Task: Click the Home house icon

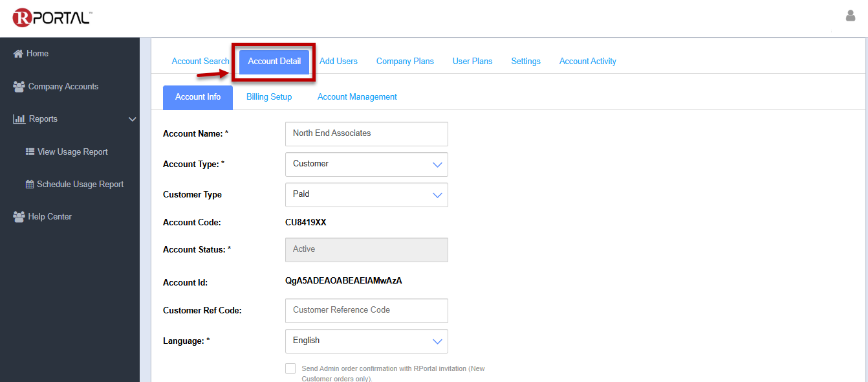Action: [x=18, y=54]
